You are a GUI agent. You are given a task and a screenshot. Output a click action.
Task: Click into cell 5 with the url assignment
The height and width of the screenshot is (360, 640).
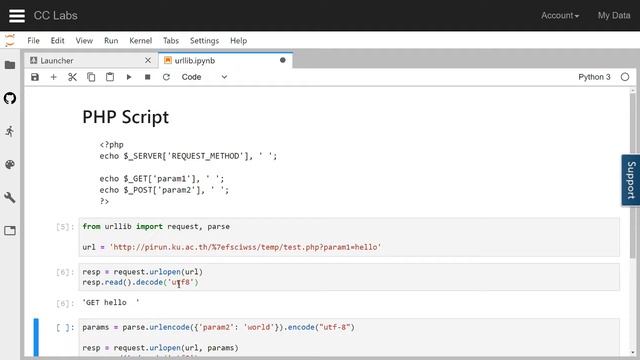tap(349, 237)
